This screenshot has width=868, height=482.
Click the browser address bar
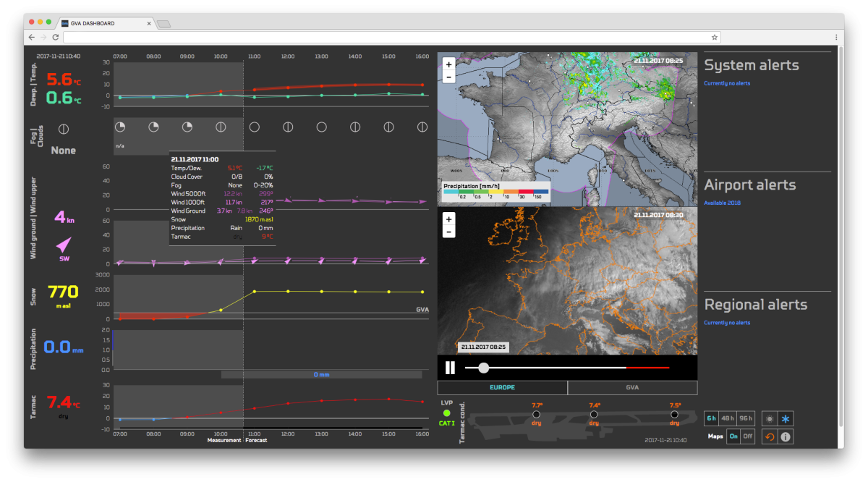click(387, 37)
